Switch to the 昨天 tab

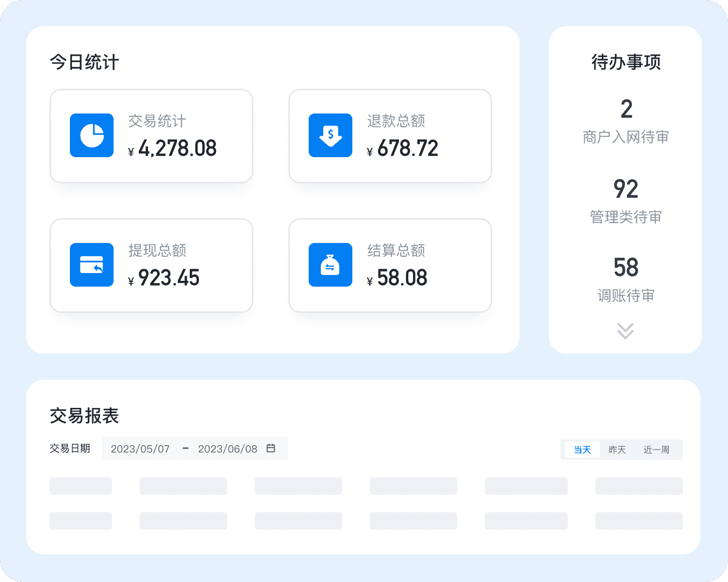(x=617, y=450)
